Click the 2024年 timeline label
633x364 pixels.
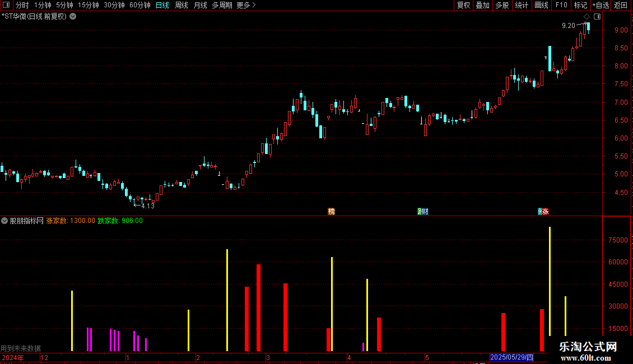tap(13, 357)
